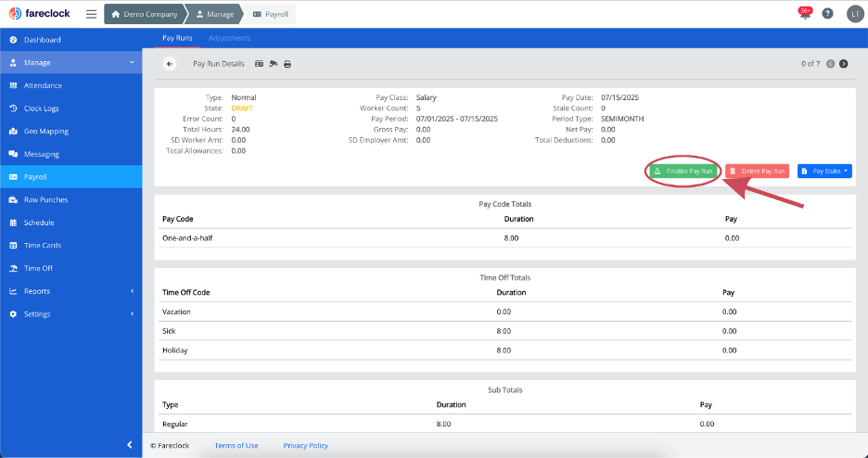Screen dimensions: 868x458
Task: Click the SEMIMONTH period type value
Action: point(622,119)
